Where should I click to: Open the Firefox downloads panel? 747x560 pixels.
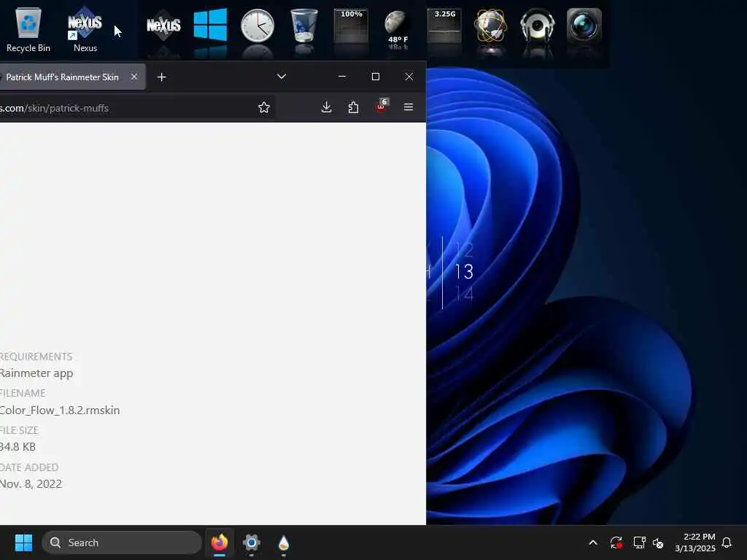point(326,107)
